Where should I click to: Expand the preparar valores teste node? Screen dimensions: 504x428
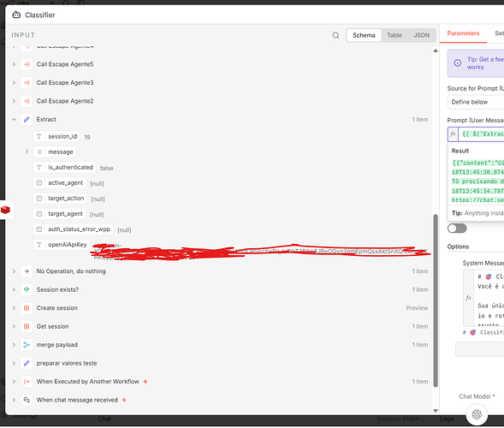point(14,363)
